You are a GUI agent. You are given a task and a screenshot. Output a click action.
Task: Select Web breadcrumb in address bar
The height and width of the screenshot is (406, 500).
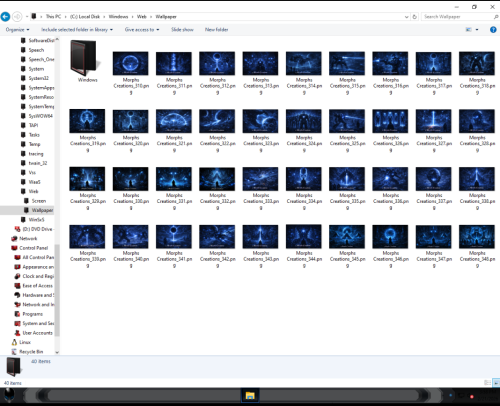(142, 16)
